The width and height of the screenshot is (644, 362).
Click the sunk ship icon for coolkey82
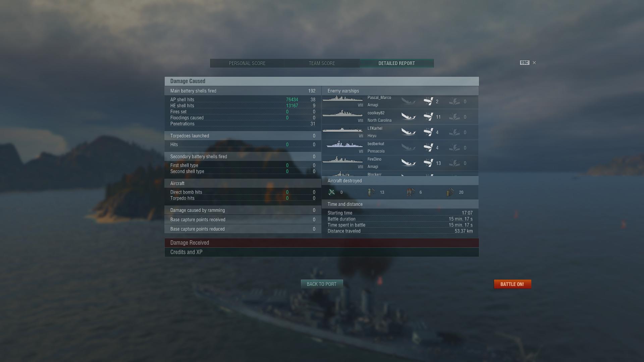(x=409, y=117)
